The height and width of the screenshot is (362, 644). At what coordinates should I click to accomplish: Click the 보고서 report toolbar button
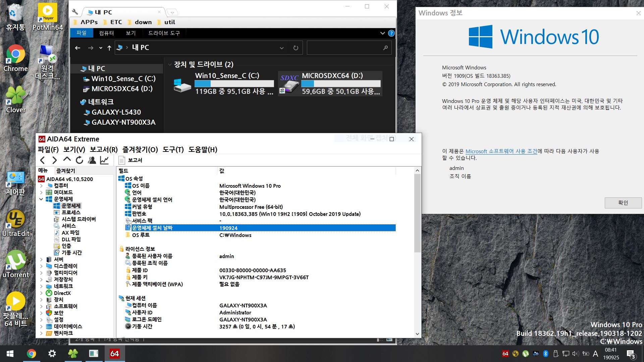[130, 160]
